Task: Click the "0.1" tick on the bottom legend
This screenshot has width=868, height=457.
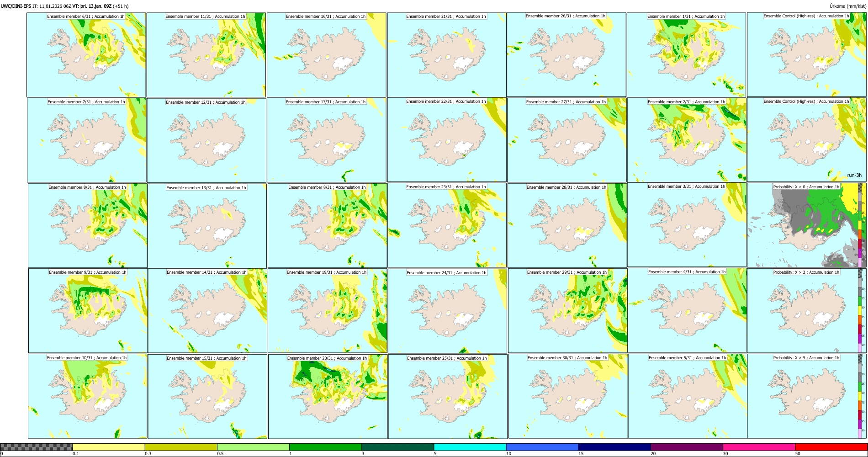Action: (76, 454)
